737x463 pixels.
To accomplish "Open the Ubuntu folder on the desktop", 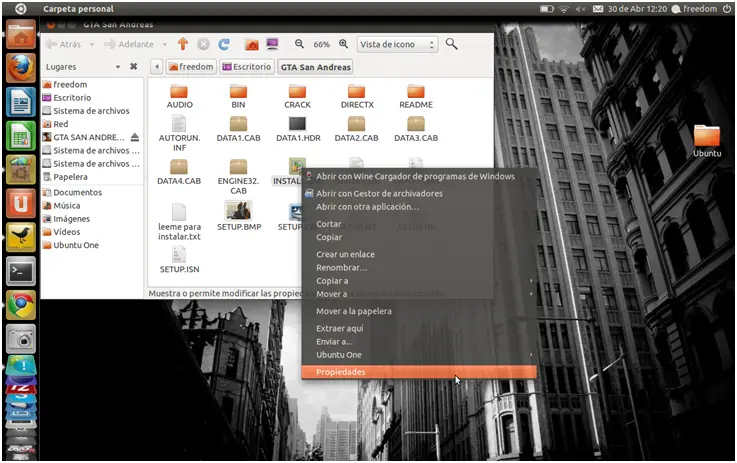I will pyautogui.click(x=706, y=141).
